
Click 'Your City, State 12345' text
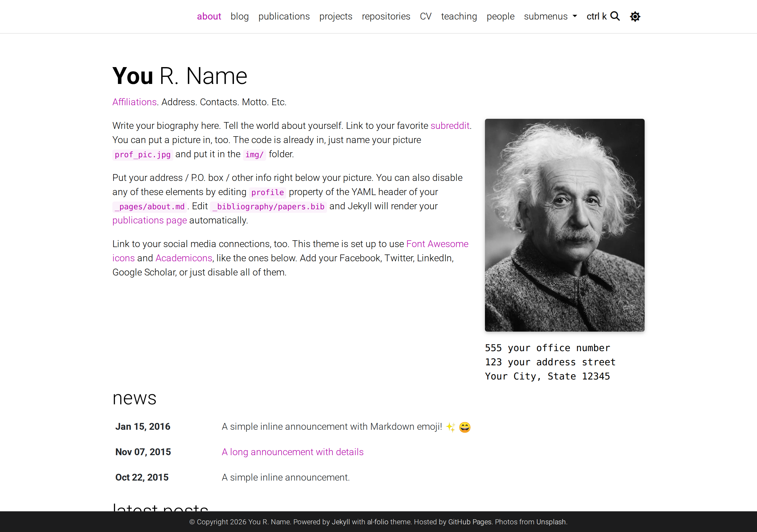pos(547,376)
